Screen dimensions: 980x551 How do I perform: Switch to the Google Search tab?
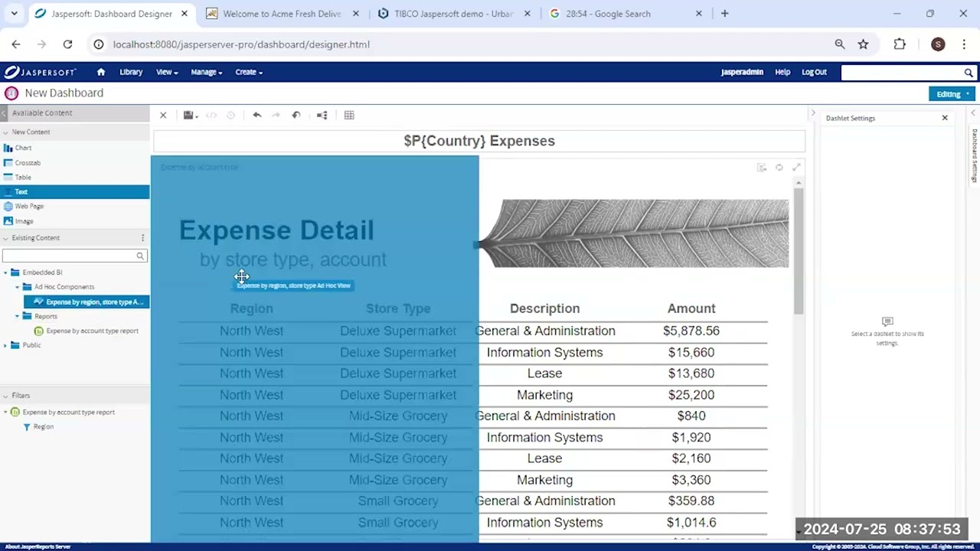[626, 14]
